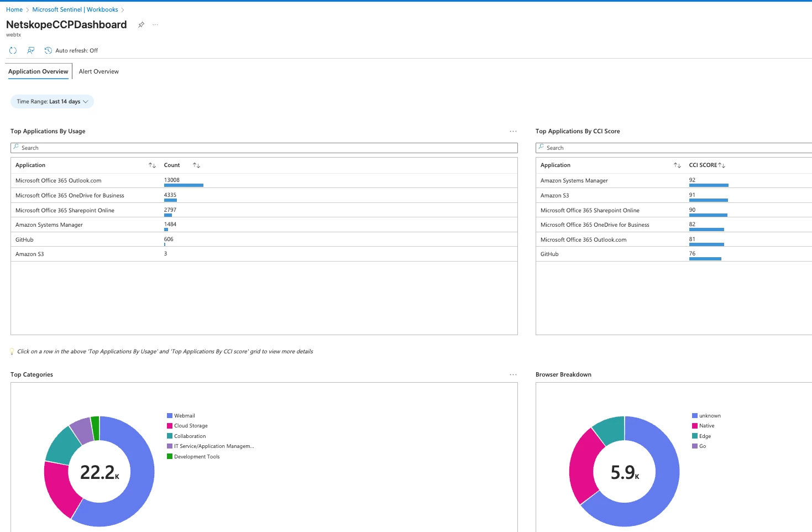Switch to the Alert Overview tab
This screenshot has height=532, width=812.
click(99, 71)
